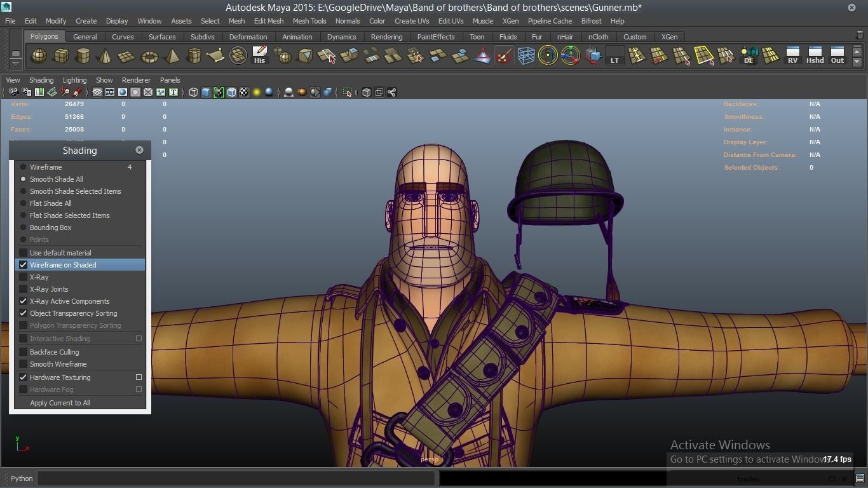This screenshot has height=488, width=868.
Task: Click the Select Camera panel icon
Action: pyautogui.click(x=13, y=92)
